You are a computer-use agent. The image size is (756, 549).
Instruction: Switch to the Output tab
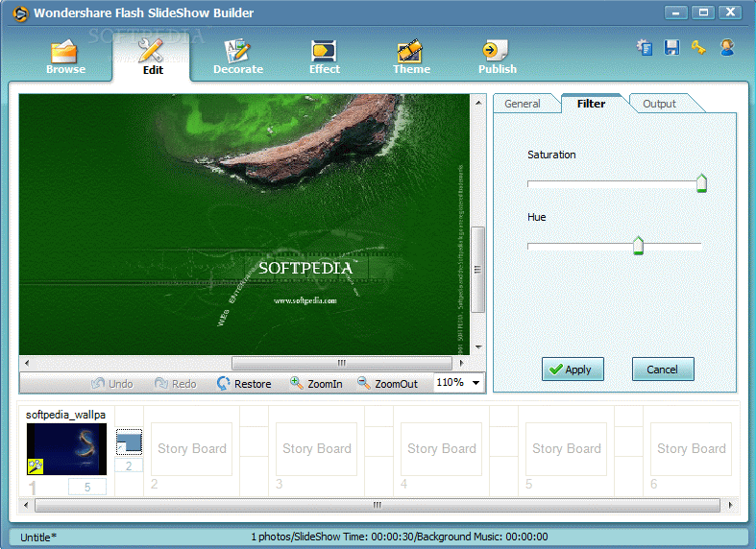point(659,104)
